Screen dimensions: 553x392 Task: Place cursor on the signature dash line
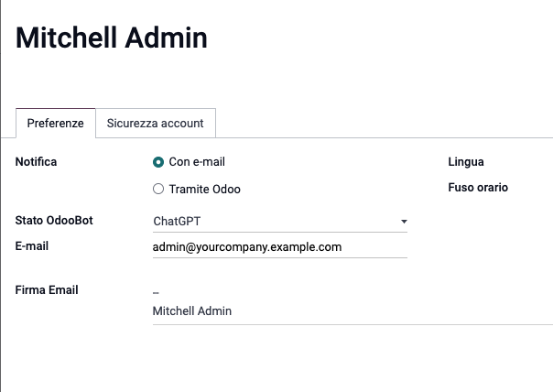pos(157,292)
